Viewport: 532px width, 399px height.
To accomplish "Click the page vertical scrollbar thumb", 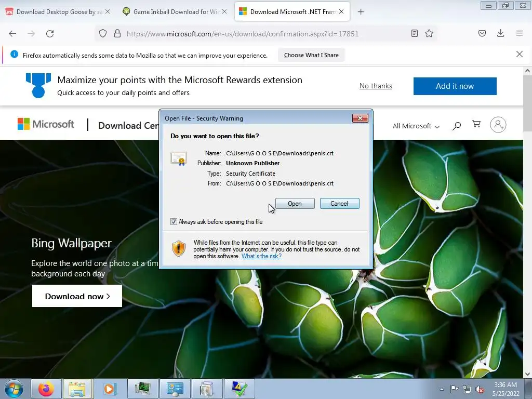I will [x=527, y=103].
